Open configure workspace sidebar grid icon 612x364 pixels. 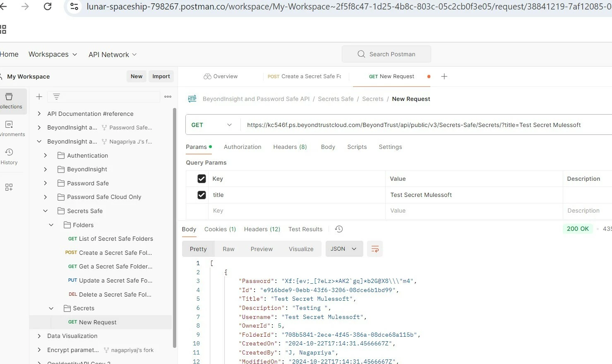[x=9, y=187]
